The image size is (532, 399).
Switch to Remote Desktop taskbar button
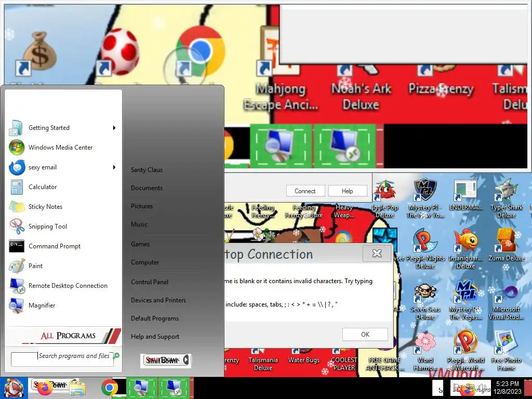coord(175,388)
